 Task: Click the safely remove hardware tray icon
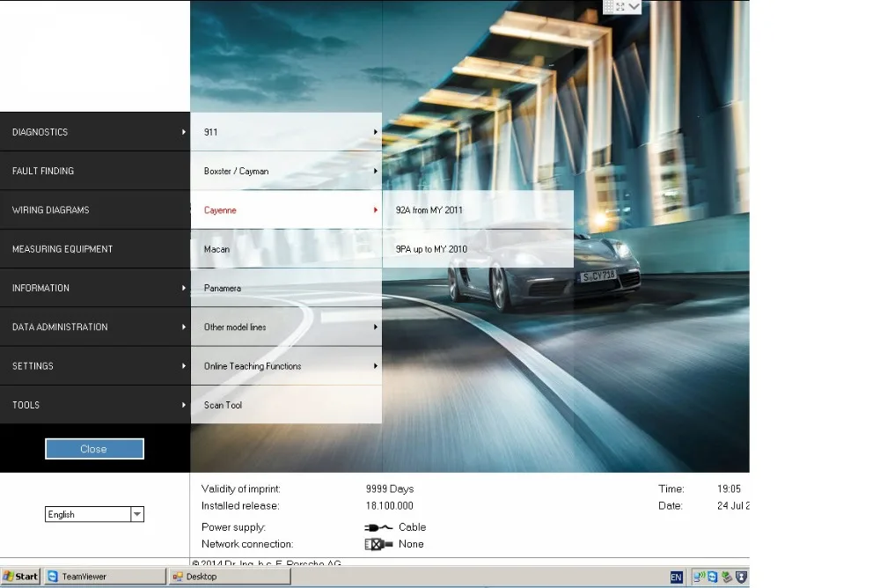pyautogui.click(x=727, y=577)
